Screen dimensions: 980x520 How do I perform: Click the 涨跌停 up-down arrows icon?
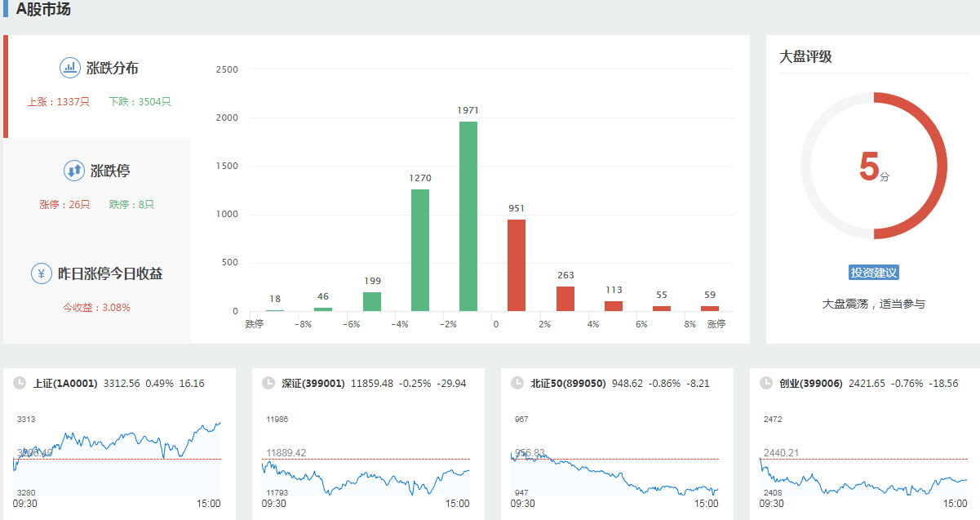[74, 171]
